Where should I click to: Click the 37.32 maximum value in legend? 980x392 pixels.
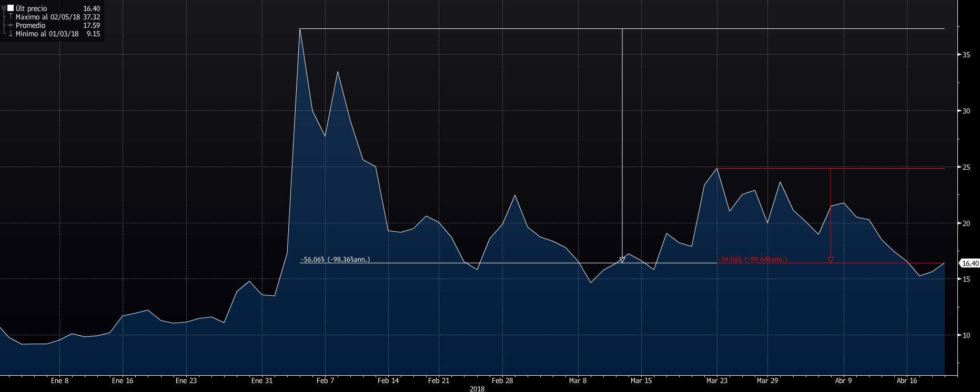pos(92,17)
